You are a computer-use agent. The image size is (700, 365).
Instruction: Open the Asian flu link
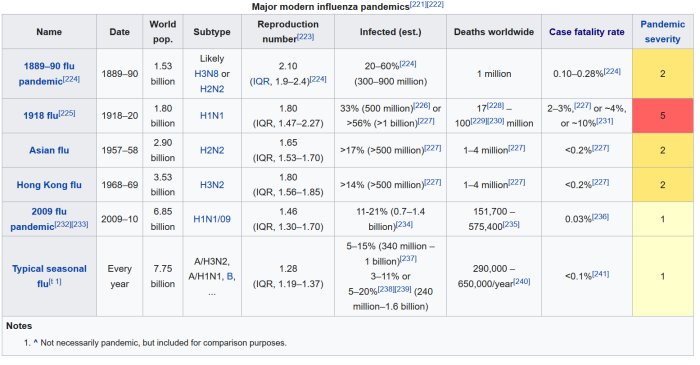point(49,150)
